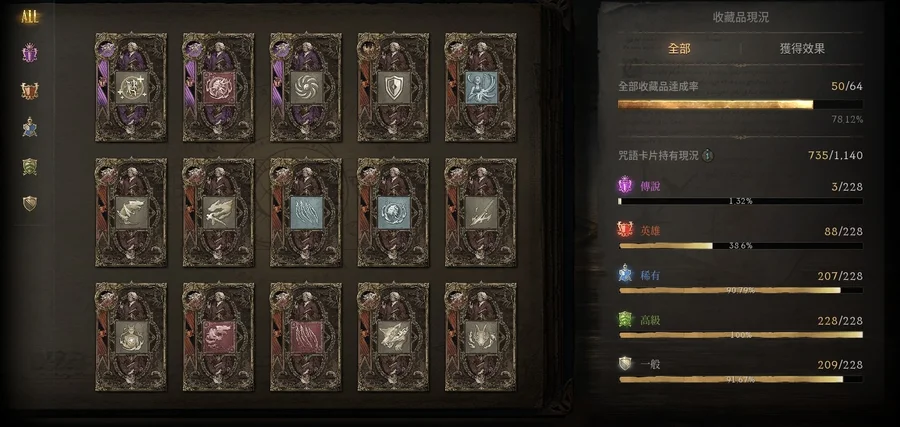This screenshot has height=427, width=900.
Task: Switch to the 獲得效果 tab
Action: point(802,49)
